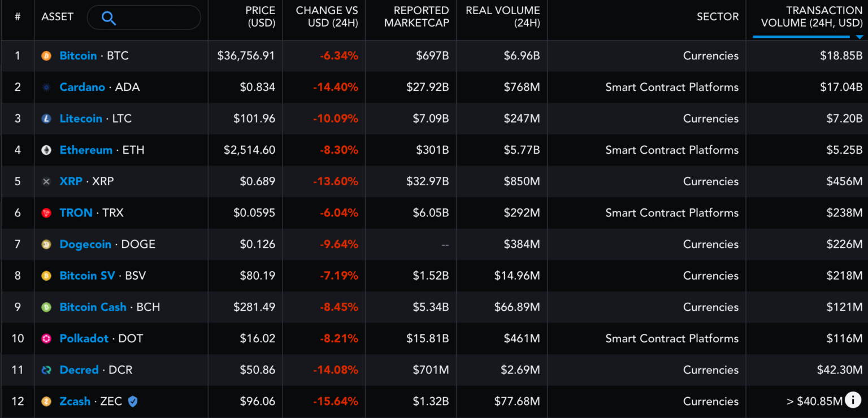Click the asset search magnifier icon
Image resolution: width=868 pixels, height=418 pixels.
pyautogui.click(x=108, y=18)
